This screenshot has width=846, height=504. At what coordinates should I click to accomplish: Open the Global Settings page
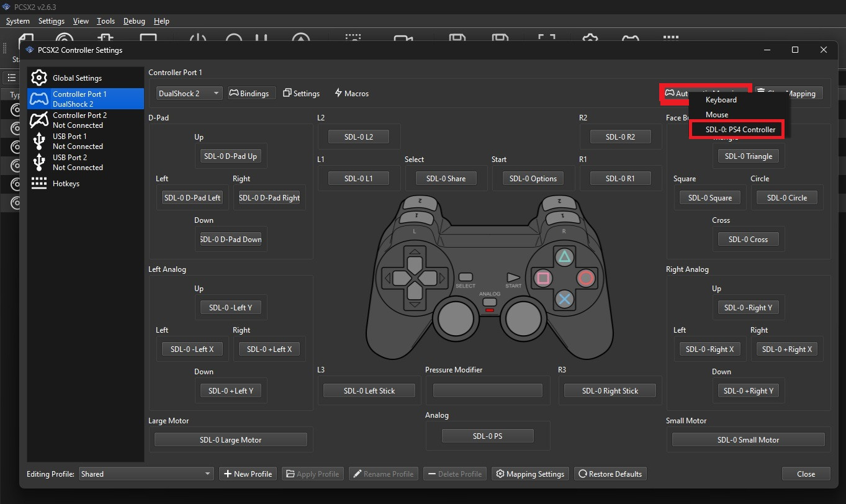(86, 78)
